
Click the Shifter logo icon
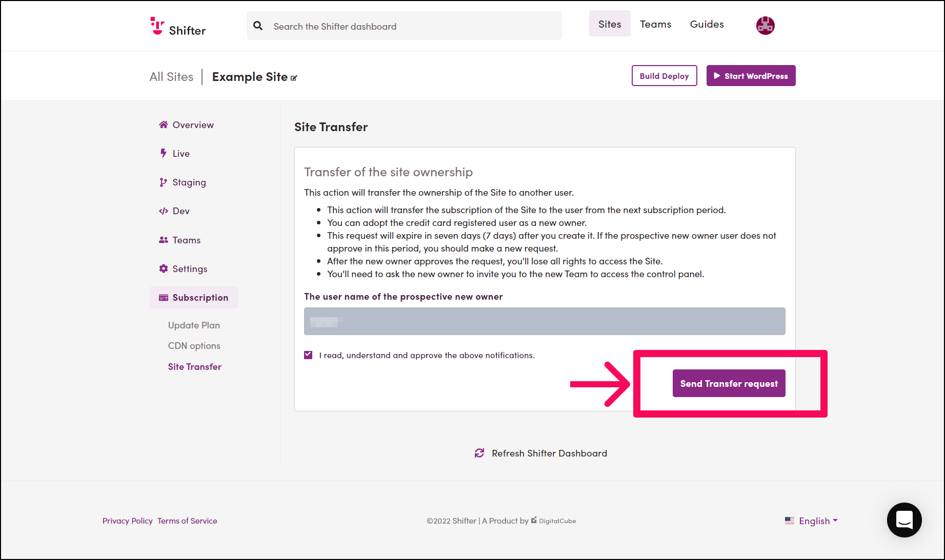pyautogui.click(x=157, y=26)
